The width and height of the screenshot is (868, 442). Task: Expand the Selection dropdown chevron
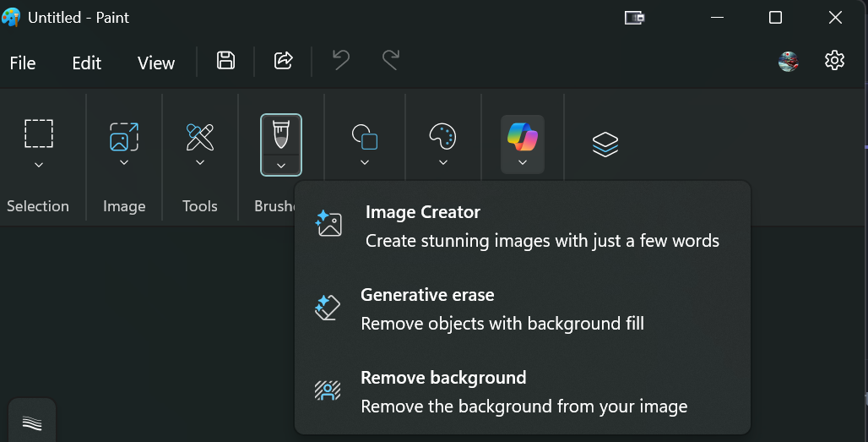tap(39, 165)
